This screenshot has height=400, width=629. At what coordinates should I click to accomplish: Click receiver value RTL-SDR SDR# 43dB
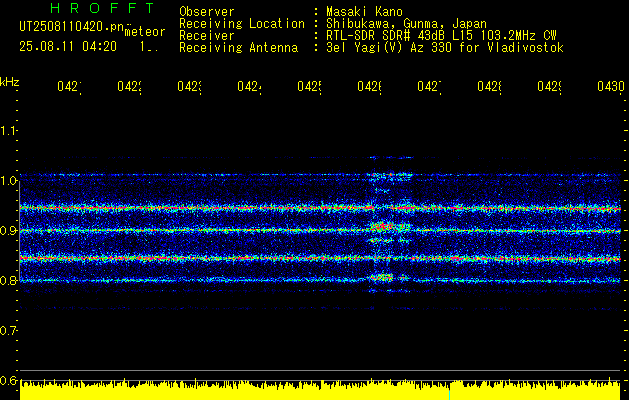pyautogui.click(x=386, y=36)
